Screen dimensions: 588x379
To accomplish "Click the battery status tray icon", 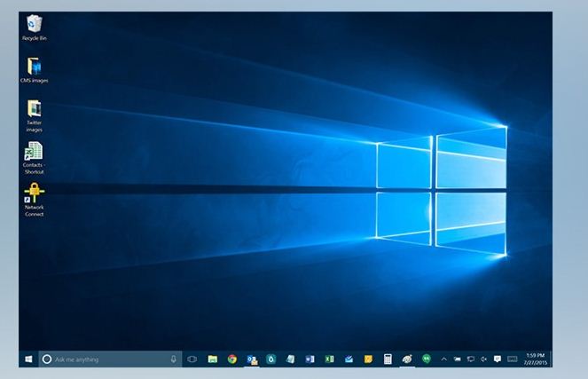I will [x=457, y=359].
